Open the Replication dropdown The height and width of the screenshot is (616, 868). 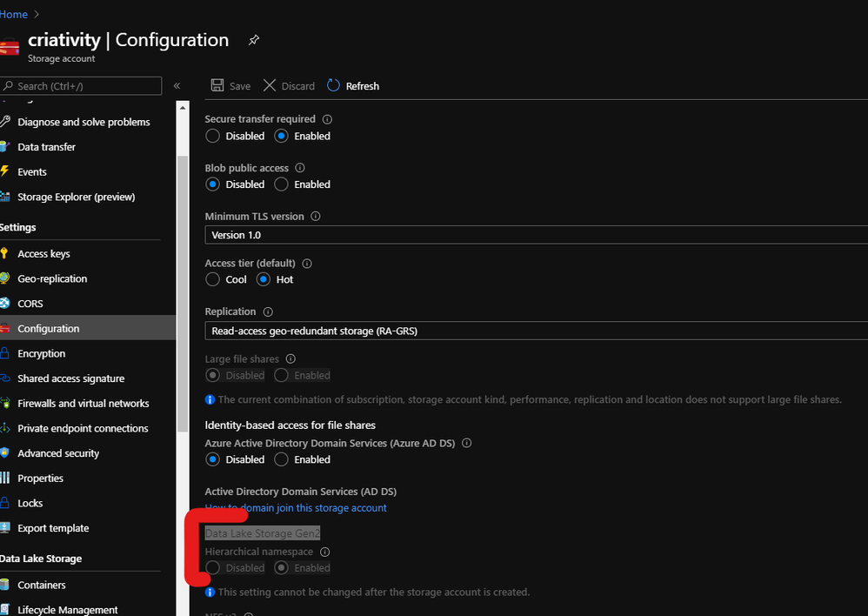point(536,331)
